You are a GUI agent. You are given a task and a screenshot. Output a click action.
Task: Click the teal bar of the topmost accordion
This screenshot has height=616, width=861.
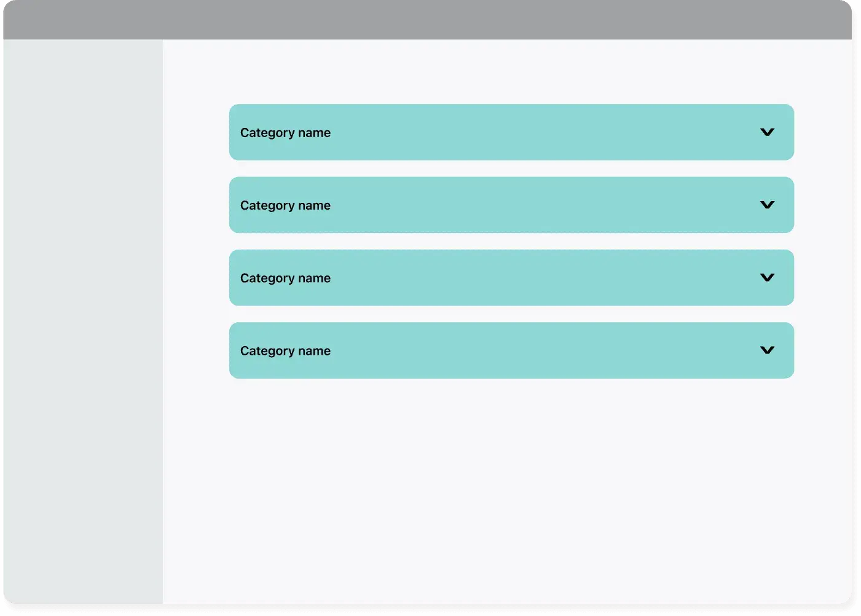[x=511, y=132]
